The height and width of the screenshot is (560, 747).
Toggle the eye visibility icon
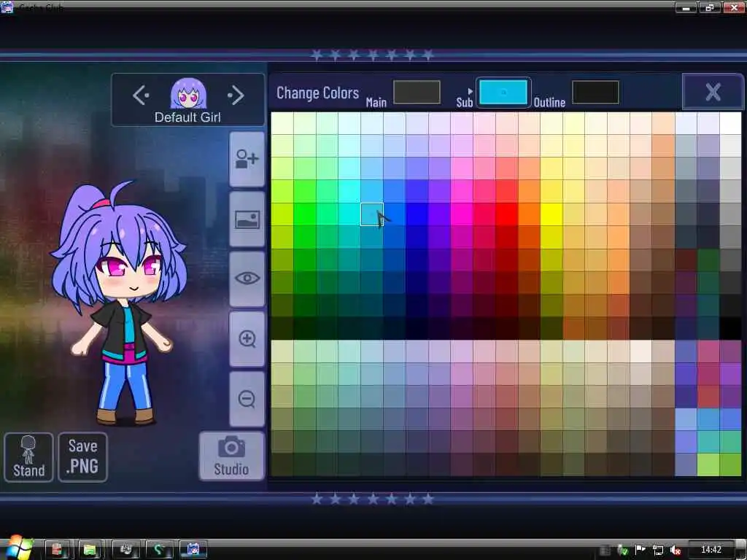tap(247, 279)
